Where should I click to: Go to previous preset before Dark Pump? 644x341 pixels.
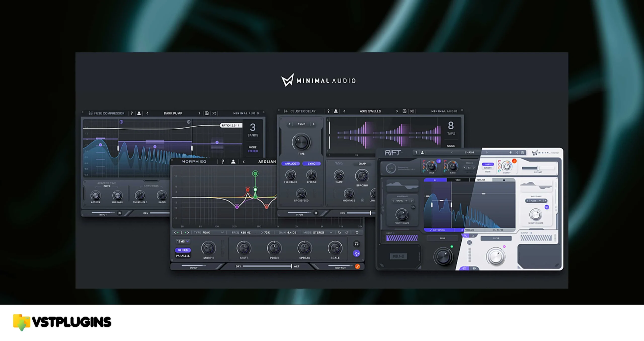coord(147,113)
